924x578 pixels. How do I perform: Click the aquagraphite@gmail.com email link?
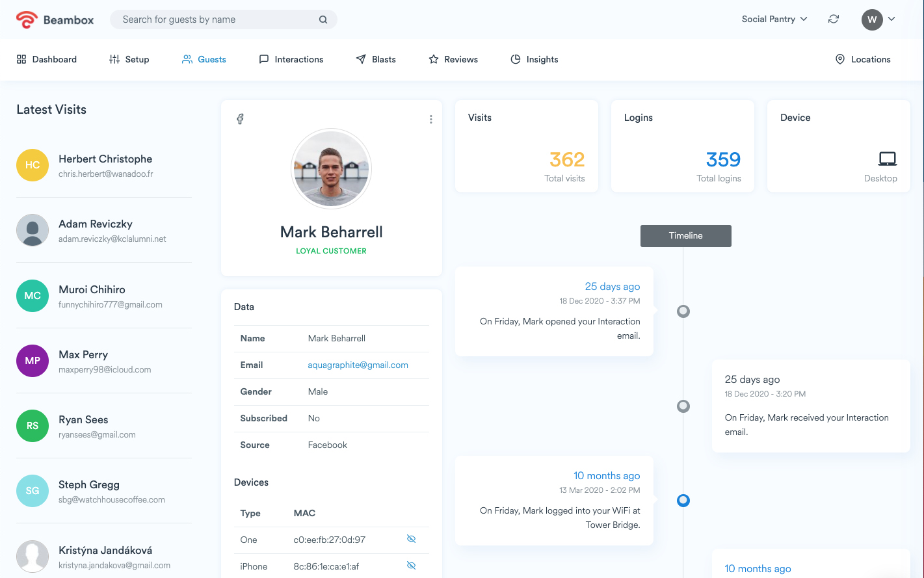(x=358, y=365)
